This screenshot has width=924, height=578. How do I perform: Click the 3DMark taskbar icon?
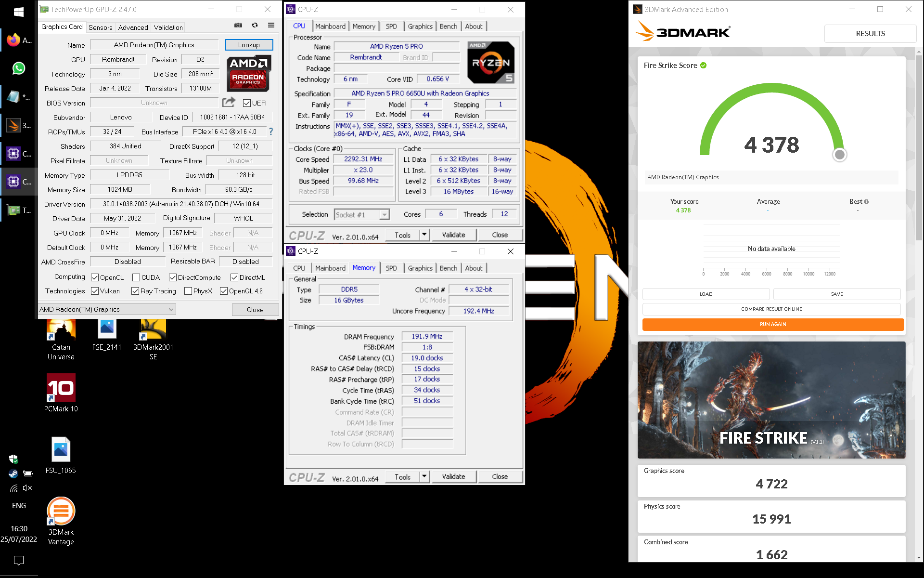pyautogui.click(x=13, y=125)
